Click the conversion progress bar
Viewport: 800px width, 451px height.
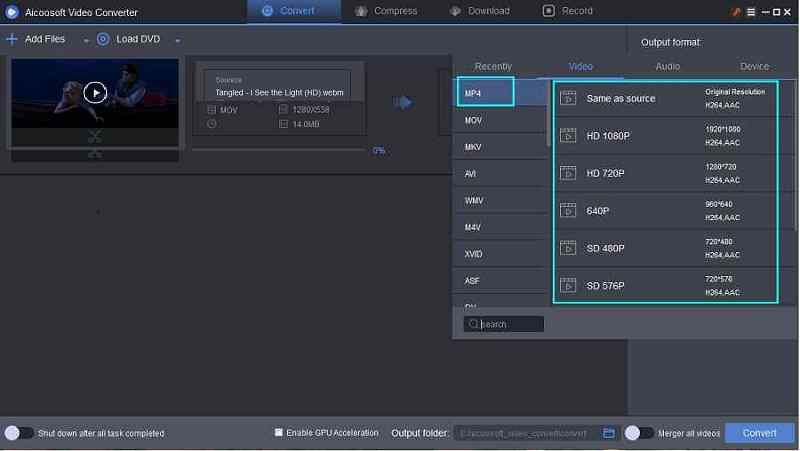click(280, 149)
